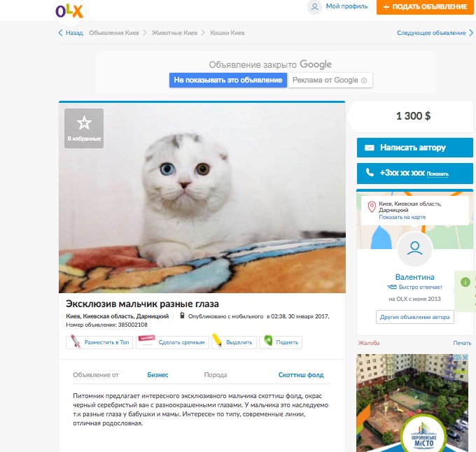Click the envelope icon on Написать автору
Image resolution: width=476 pixels, height=452 pixels.
tap(369, 148)
